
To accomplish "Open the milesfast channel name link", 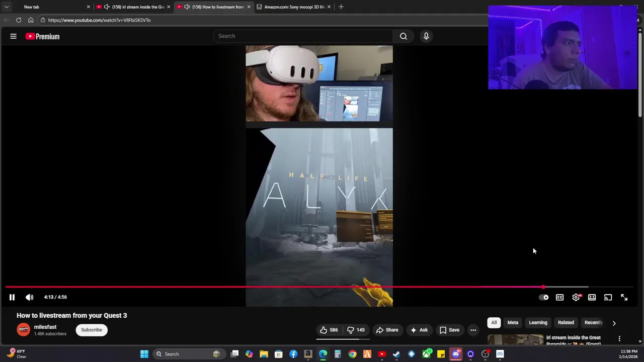I will [45, 327].
